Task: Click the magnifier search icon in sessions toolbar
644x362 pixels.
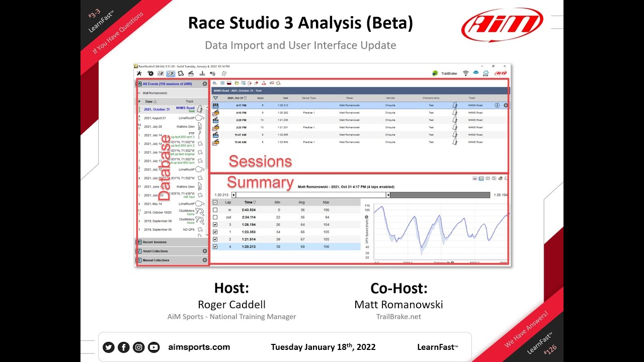Action: coord(215,83)
